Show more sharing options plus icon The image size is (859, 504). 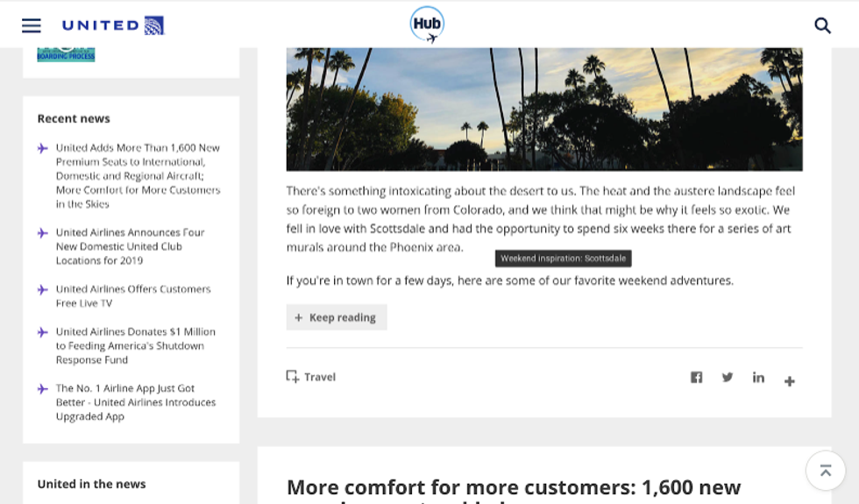pos(790,381)
